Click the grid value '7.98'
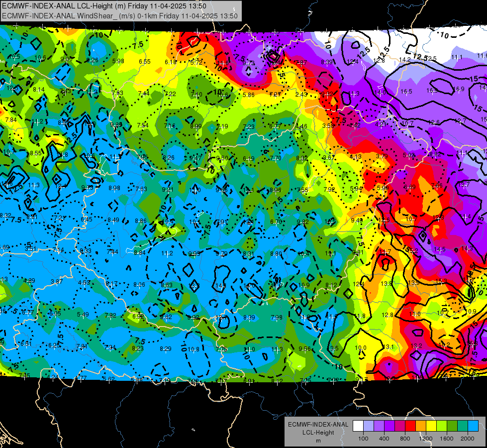The height and width of the screenshot is (448, 487). (277, 318)
